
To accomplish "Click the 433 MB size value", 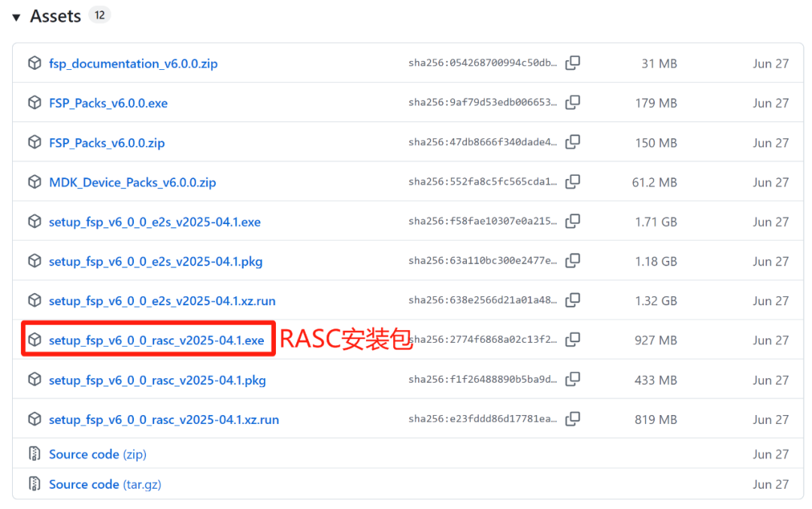I will click(x=656, y=380).
